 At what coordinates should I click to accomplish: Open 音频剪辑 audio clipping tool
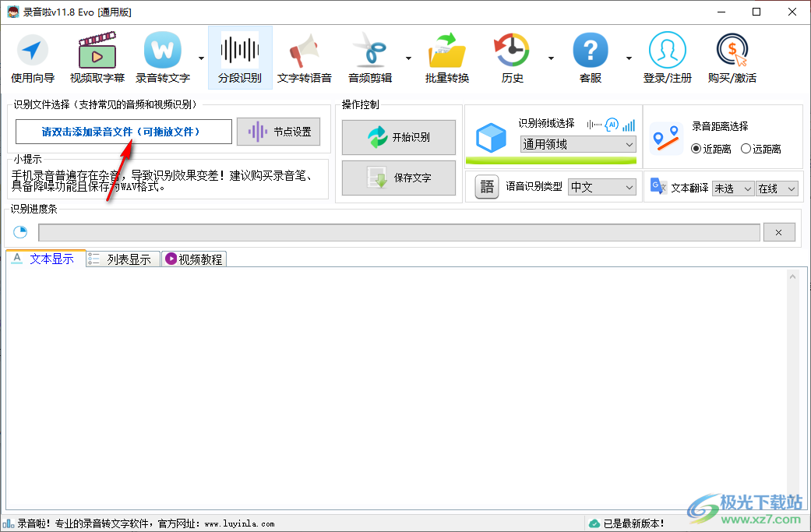coord(370,58)
